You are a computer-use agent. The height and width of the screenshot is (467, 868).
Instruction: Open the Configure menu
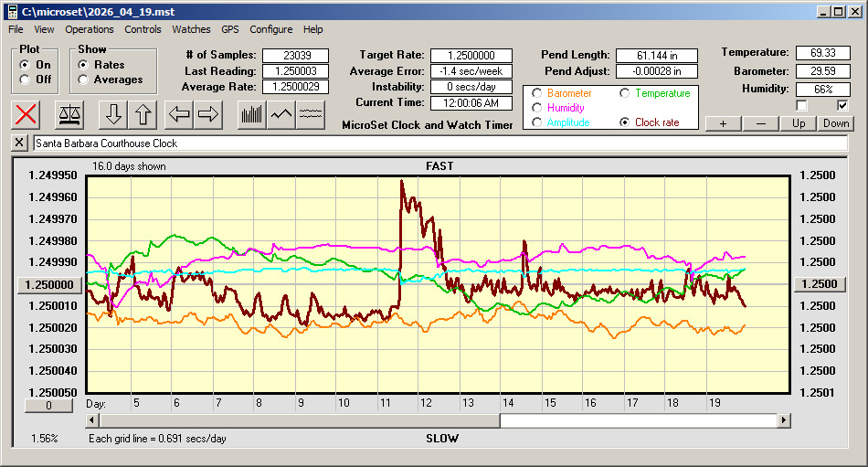coord(271,29)
